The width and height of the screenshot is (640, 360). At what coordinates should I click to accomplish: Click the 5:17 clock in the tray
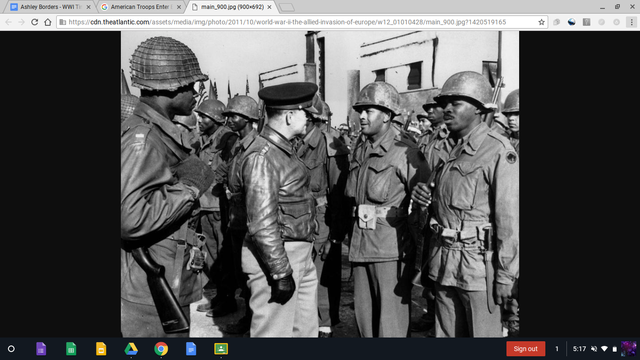coord(579,349)
